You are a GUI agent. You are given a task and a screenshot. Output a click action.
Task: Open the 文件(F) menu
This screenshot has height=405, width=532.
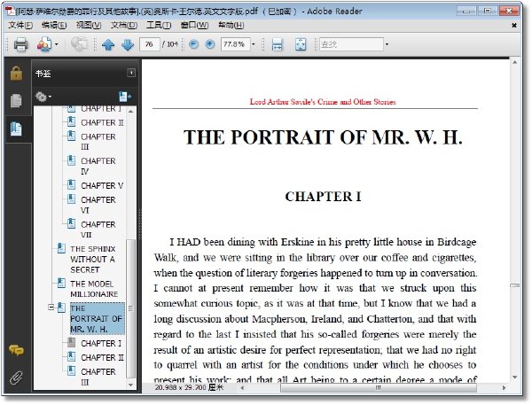(20, 25)
